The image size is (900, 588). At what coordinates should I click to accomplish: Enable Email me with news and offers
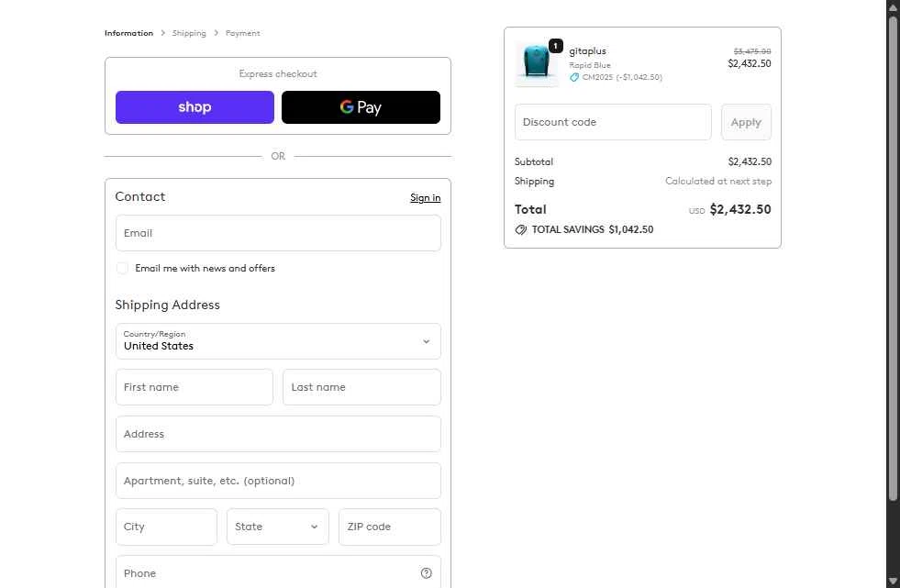(122, 269)
